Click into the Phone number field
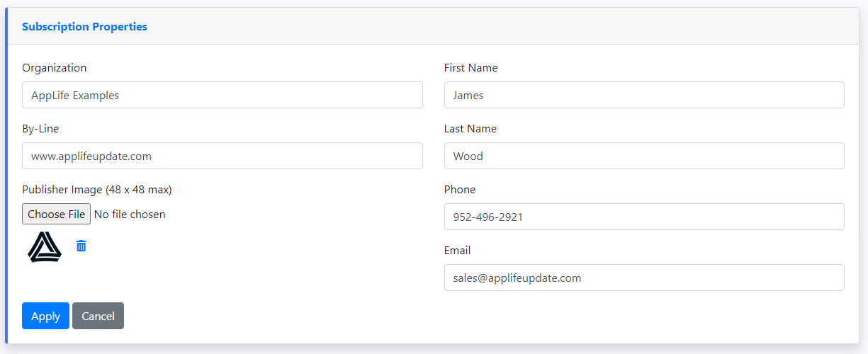Viewport: 868px width, 354px height. [x=644, y=217]
